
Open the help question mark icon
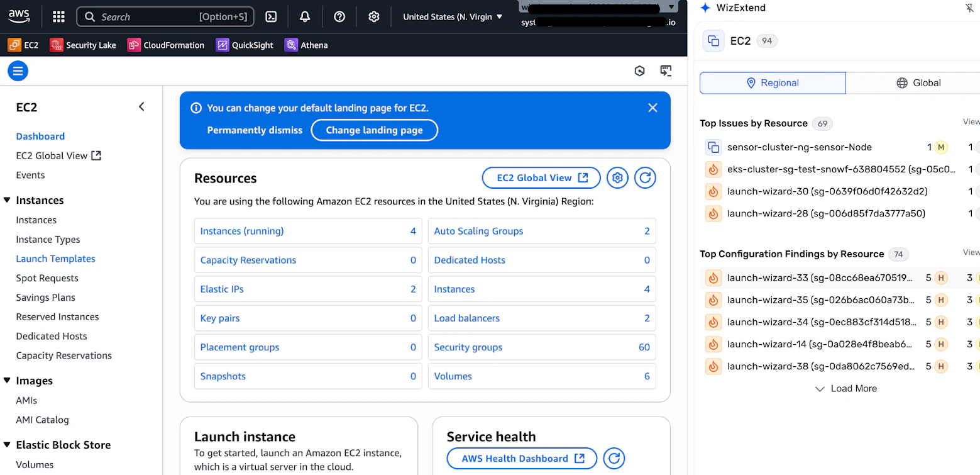click(x=339, y=17)
